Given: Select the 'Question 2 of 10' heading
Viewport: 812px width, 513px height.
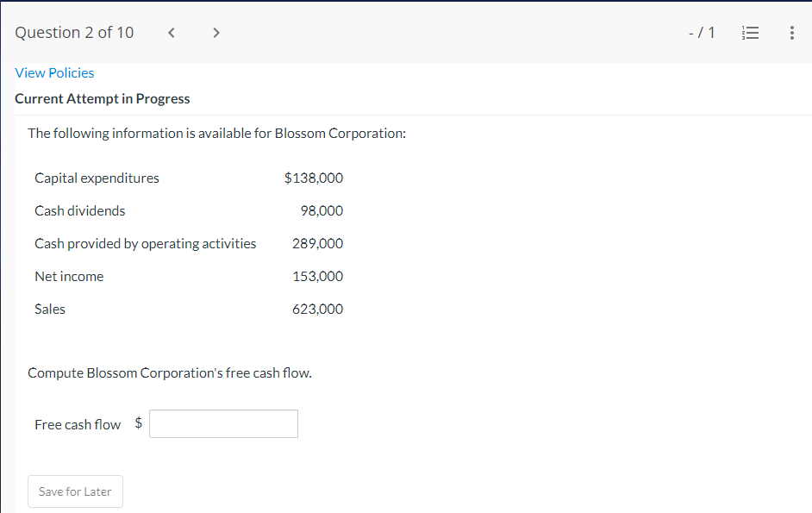Looking at the screenshot, I should 74,33.
